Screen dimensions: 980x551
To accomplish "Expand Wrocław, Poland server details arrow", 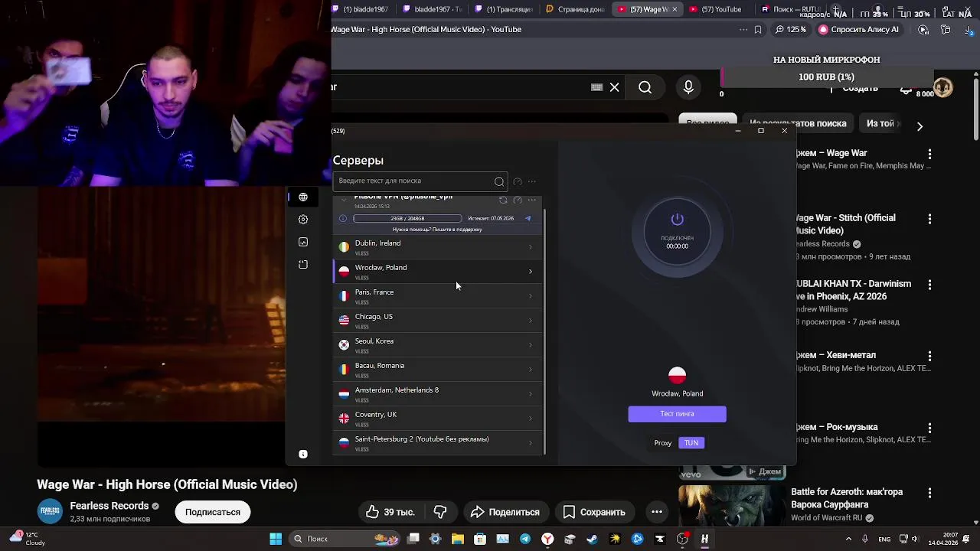I will click(x=531, y=272).
